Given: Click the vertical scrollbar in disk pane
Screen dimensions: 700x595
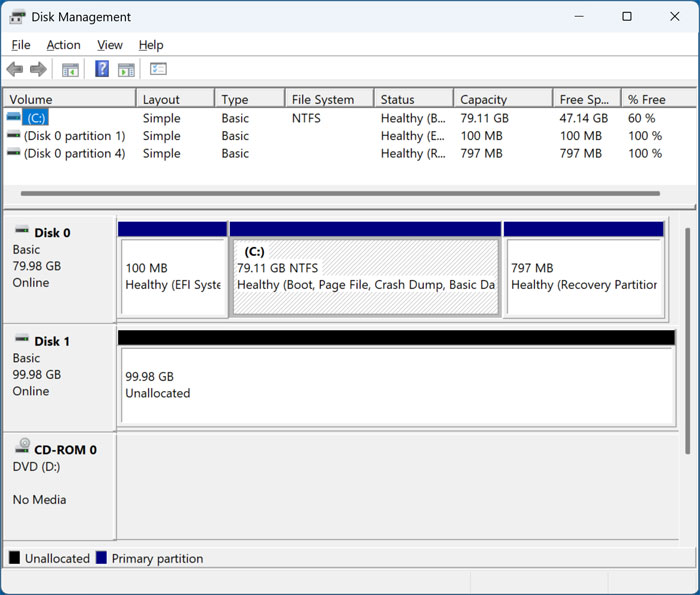Looking at the screenshot, I should tap(688, 341).
